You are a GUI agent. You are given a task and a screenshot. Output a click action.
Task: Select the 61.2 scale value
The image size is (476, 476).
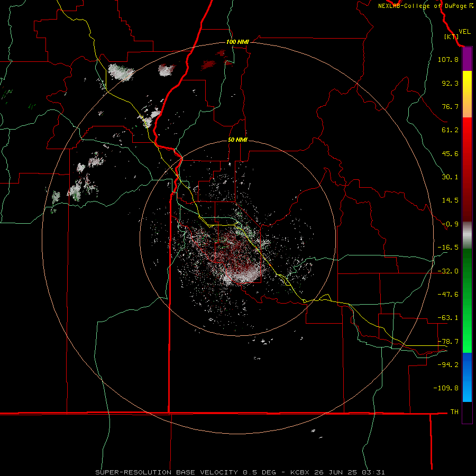(450, 130)
